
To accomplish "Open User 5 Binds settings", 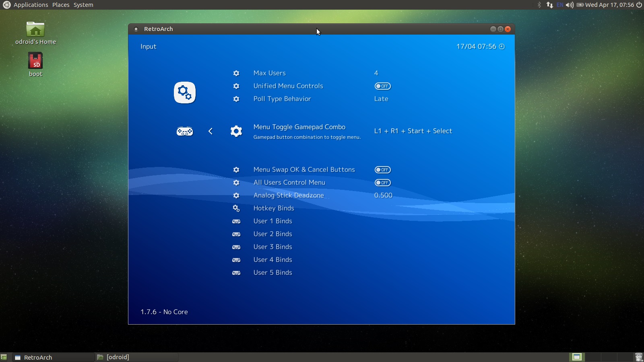I will point(272,273).
